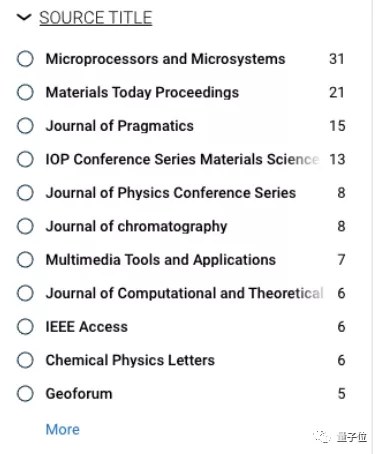Screen dimensions: 378x454
Task: Select Journal of Computational and Theoretical option
Action: [25, 293]
